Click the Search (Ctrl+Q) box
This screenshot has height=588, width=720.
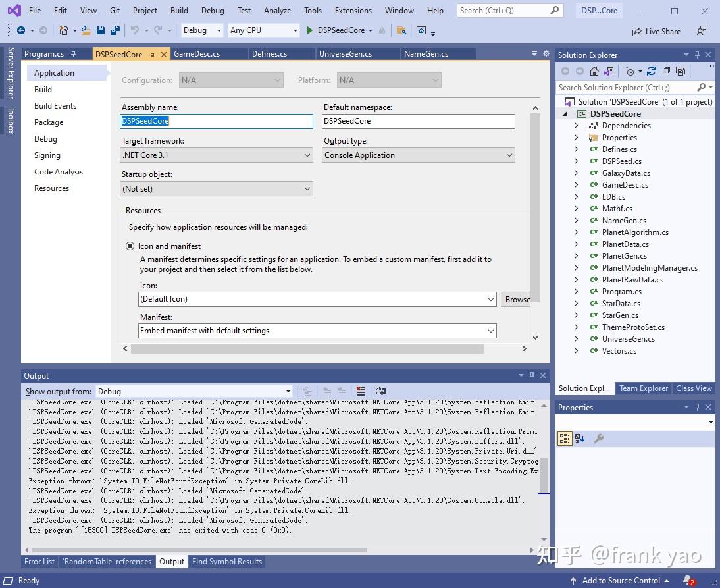(x=509, y=10)
